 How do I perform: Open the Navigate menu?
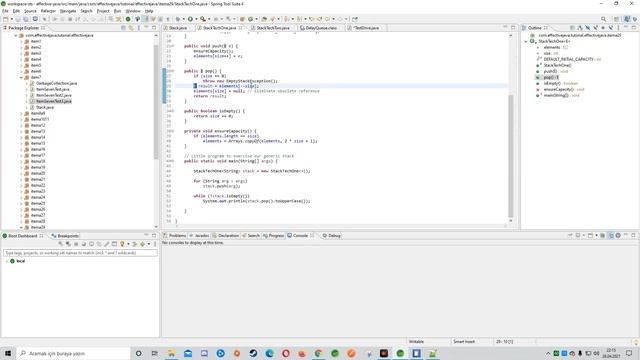[x=68, y=11]
